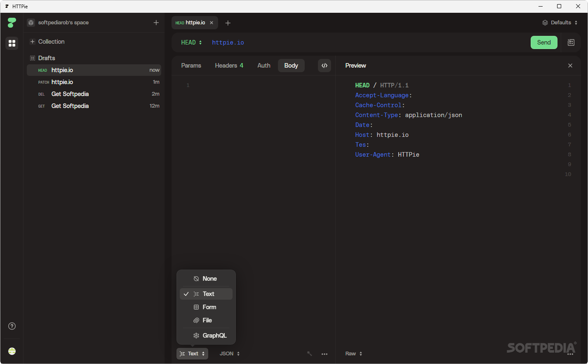
Task: Open the spaces grid icon
Action: 12,43
